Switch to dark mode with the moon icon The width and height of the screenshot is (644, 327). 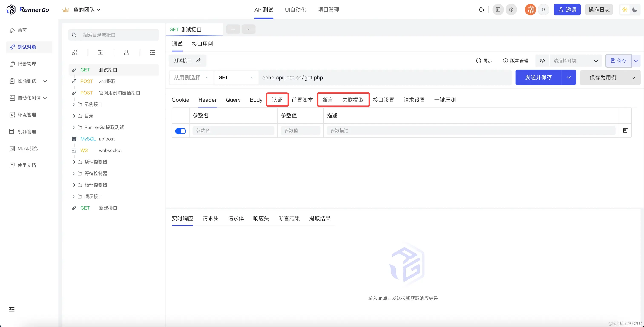(x=634, y=10)
